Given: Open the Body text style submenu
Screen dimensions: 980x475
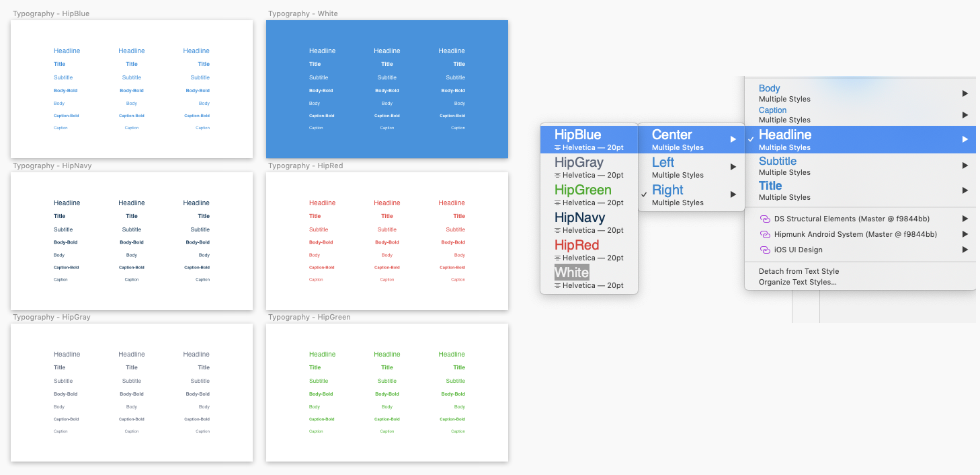Looking at the screenshot, I should tap(860, 93).
